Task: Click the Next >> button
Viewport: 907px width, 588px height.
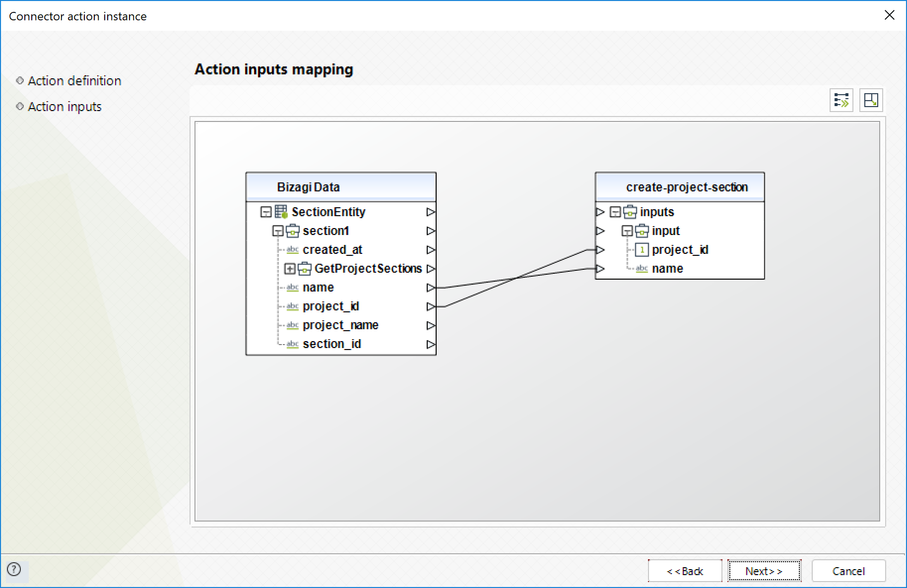Action: pyautogui.click(x=764, y=571)
